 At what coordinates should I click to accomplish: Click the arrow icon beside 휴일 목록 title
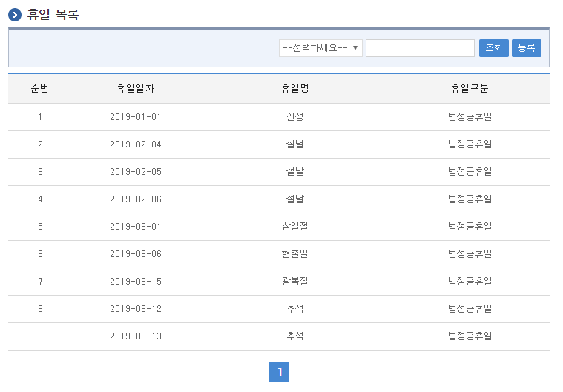(15, 14)
